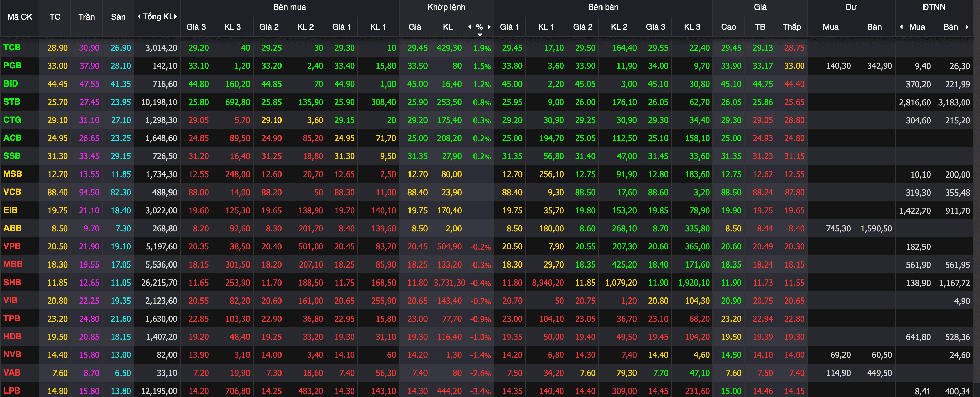The width and height of the screenshot is (980, 397).
Task: Open the TCB stock ticker
Action: (12, 48)
